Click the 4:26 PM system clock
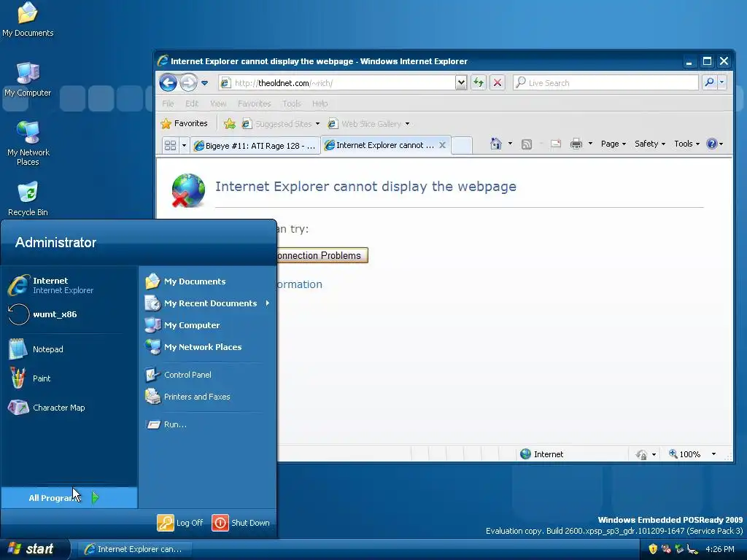 (719, 549)
